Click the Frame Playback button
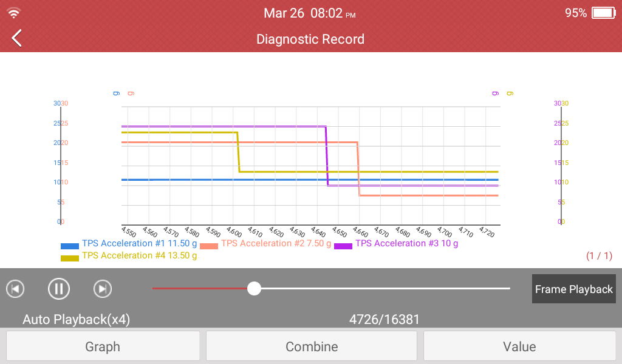 573,289
